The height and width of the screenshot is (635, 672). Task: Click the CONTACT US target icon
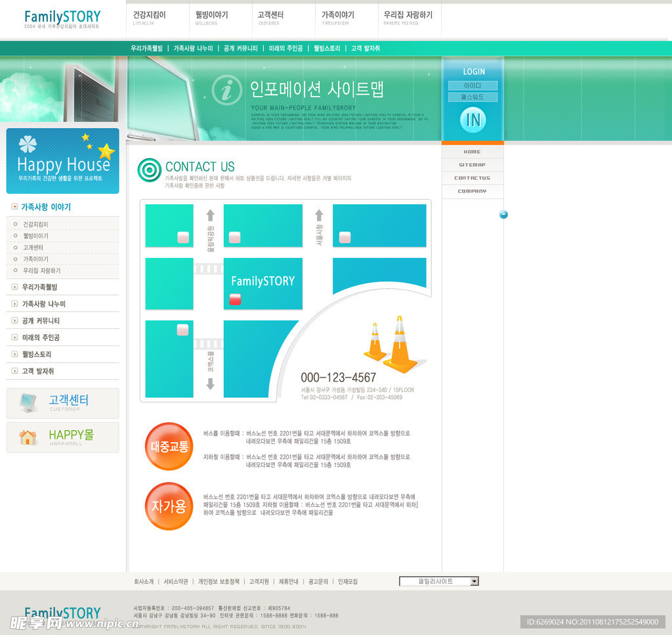(149, 170)
